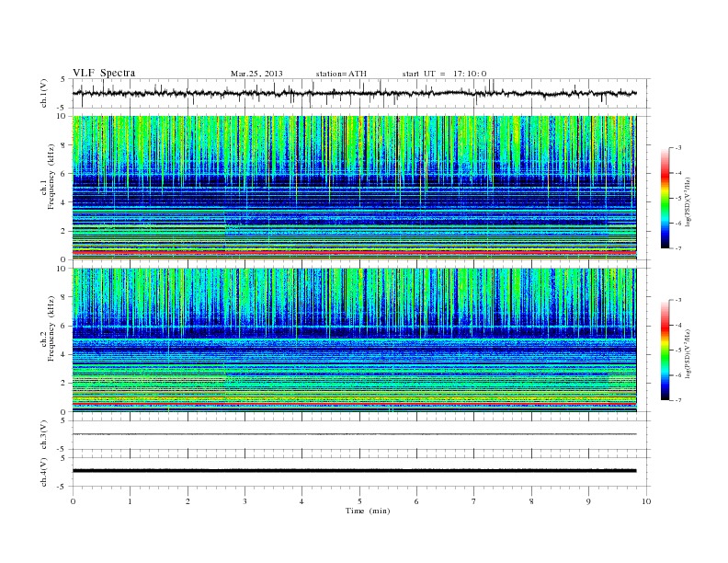Image resolution: width=728 pixels, height=563 pixels.
Task: Click the log(PSD) label beside ch.2 colorbar
Action: (x=688, y=353)
